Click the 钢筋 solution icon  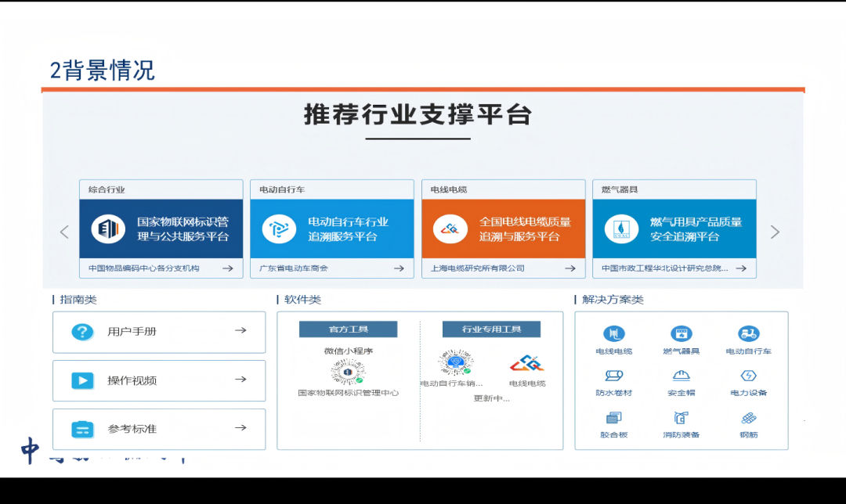tap(748, 418)
